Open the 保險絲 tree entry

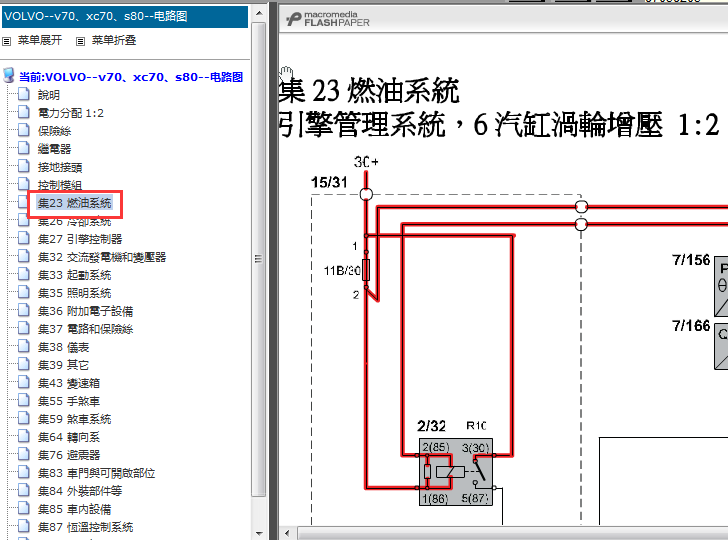point(54,131)
